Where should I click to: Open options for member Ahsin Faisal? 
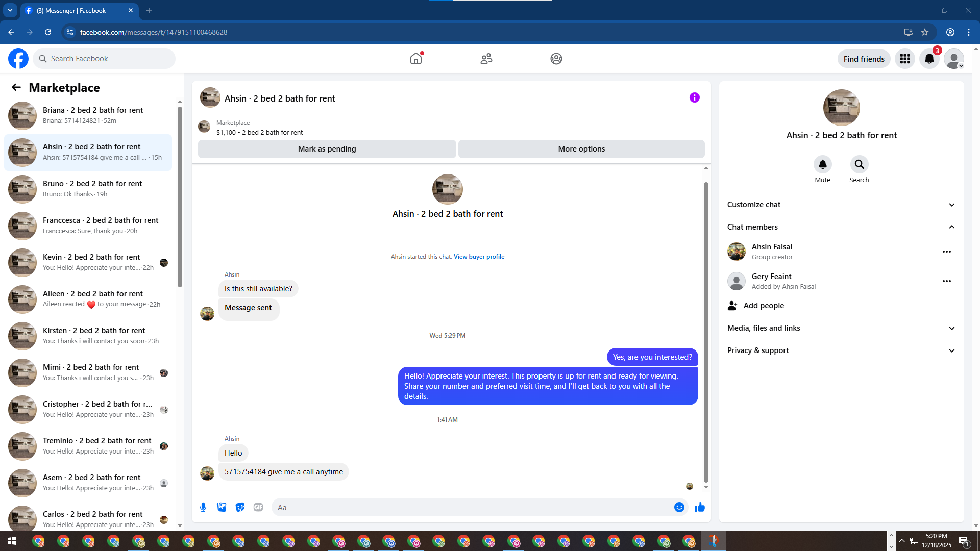(947, 252)
